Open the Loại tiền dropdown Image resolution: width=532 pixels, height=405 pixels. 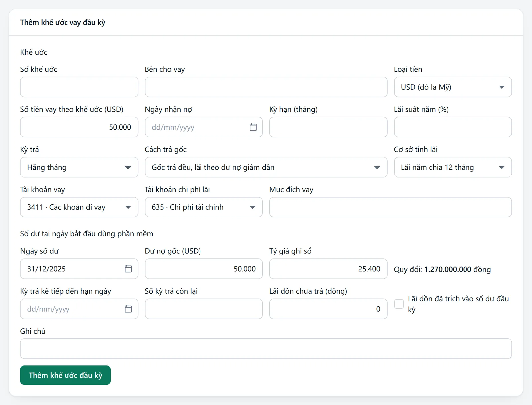[453, 87]
